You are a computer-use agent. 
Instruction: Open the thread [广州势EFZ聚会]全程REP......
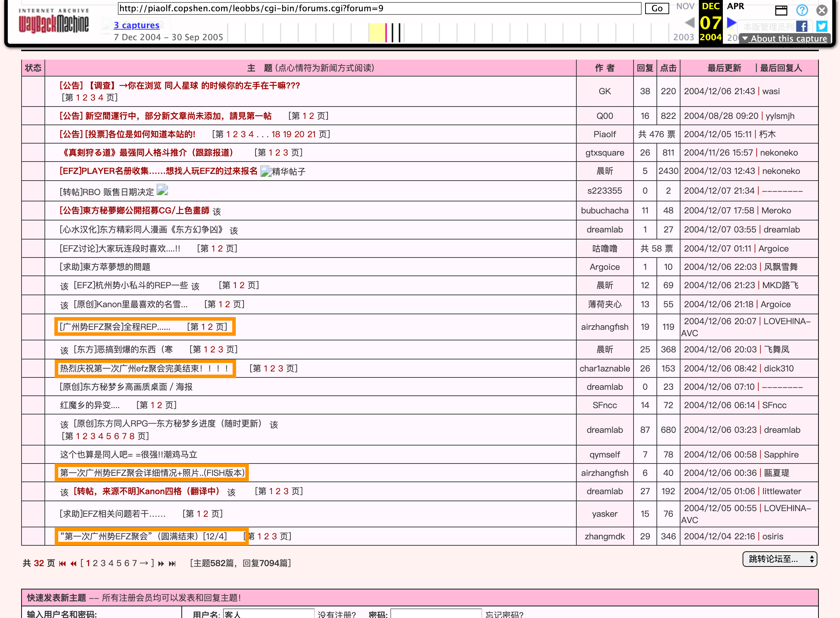click(x=115, y=327)
